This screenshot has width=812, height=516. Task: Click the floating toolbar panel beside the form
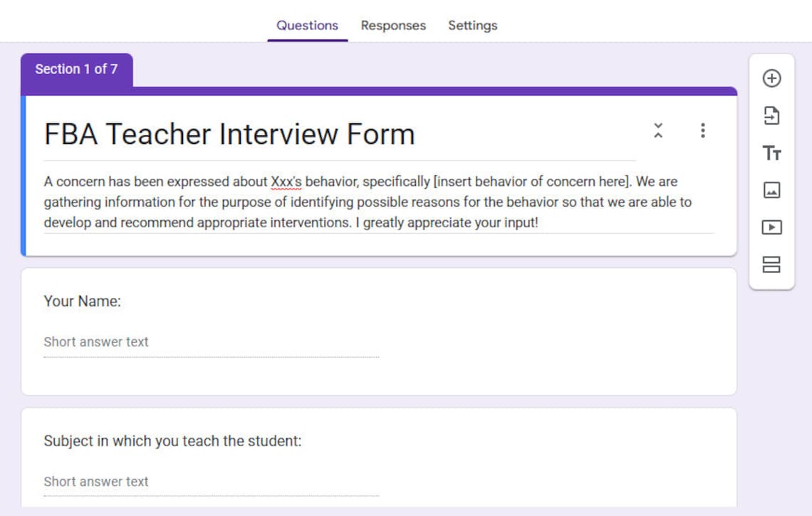click(x=771, y=171)
